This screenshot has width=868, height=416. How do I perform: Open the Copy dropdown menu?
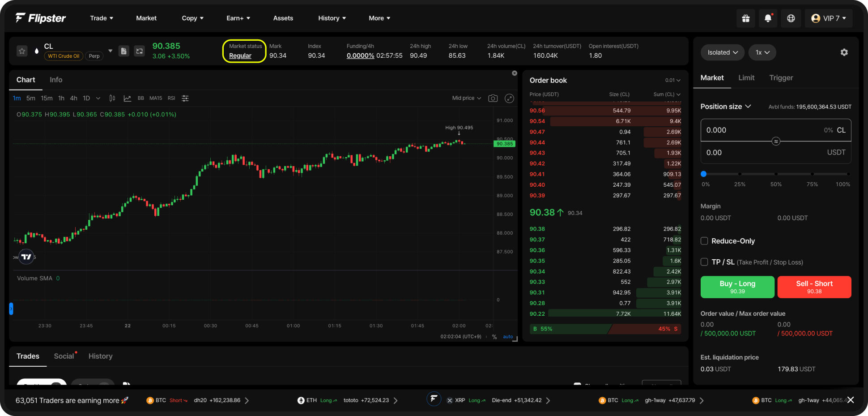pyautogui.click(x=193, y=18)
